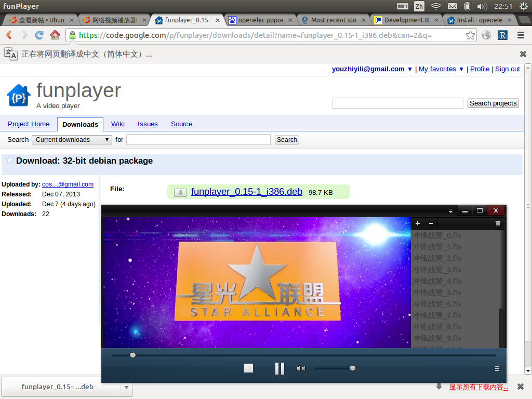Close the downloads shelf at the bottom
Screen dimensions: 532x399
(x=521, y=387)
